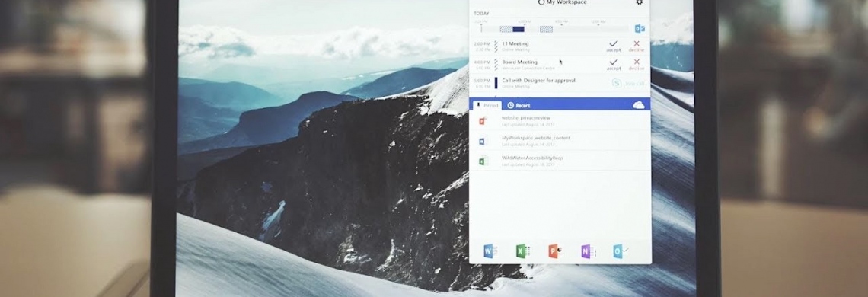Launch Outlook from the bottom app bar

click(620, 251)
